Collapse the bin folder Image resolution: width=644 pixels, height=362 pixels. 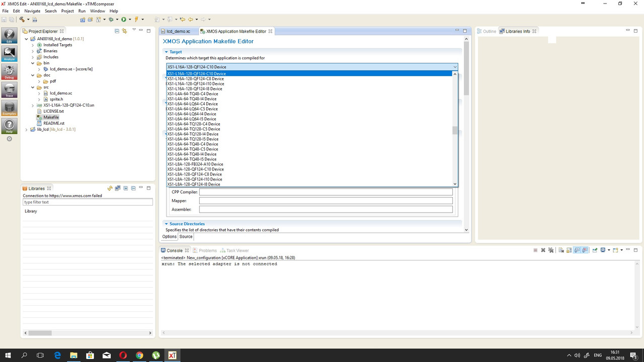pyautogui.click(x=33, y=63)
